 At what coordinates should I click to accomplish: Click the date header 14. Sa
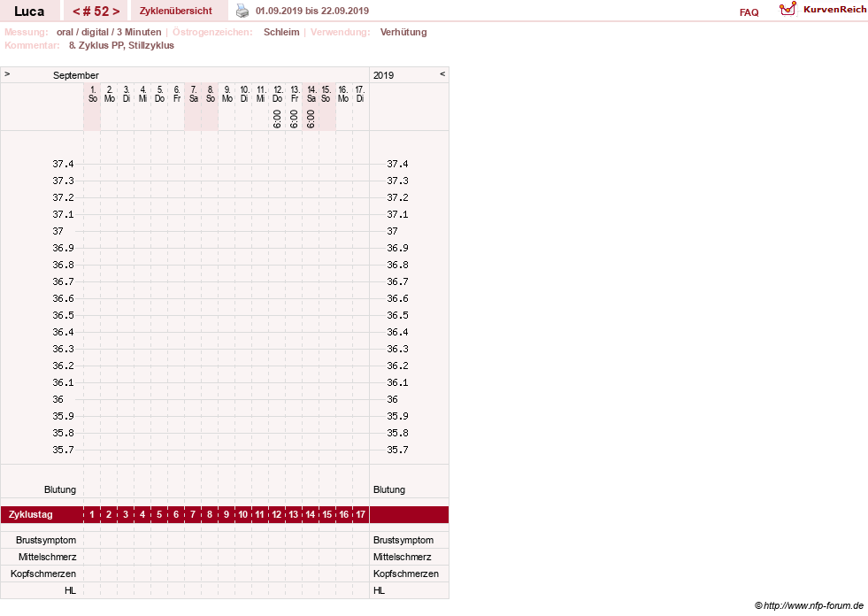click(311, 94)
